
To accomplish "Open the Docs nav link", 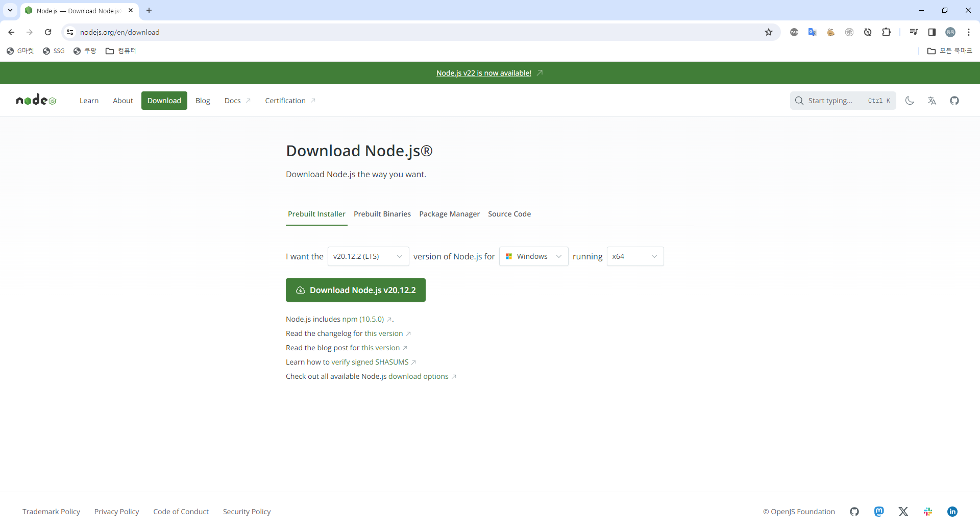I will point(237,101).
